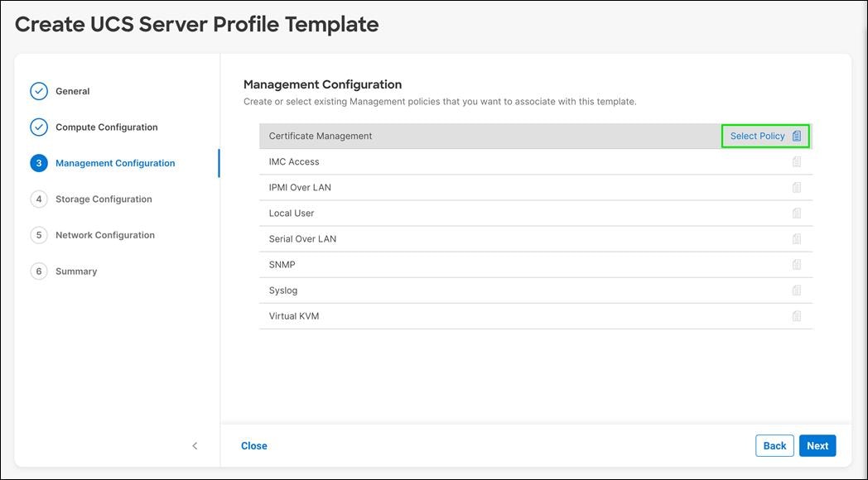Click the Compute Configuration completed checkmark
The height and width of the screenshot is (480, 868).
[39, 127]
